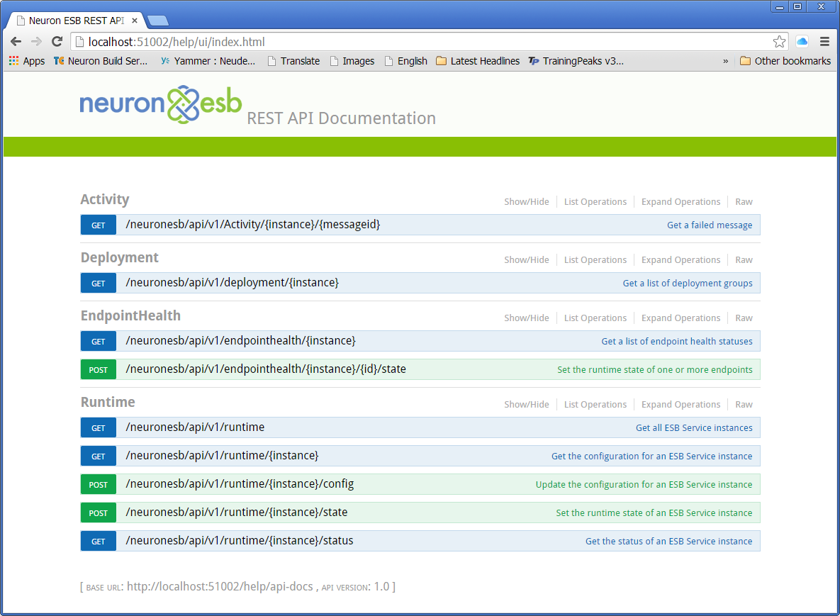This screenshot has height=616, width=840.
Task: Open the deployment/{instance} endpoint path
Action: (232, 282)
